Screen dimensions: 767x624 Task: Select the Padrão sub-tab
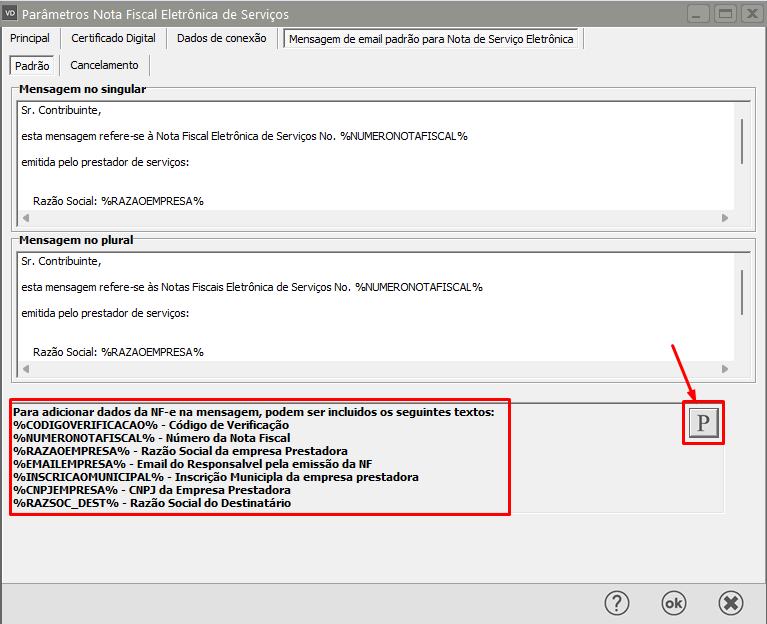(x=33, y=65)
